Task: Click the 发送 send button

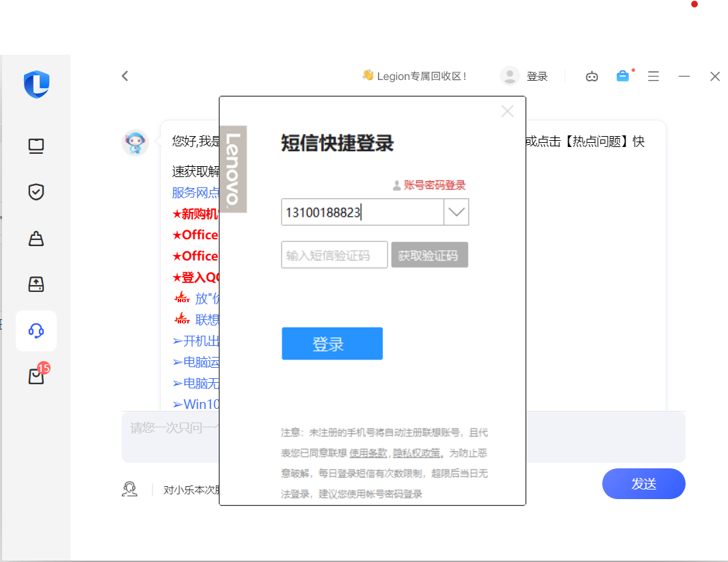Action: pyautogui.click(x=643, y=484)
